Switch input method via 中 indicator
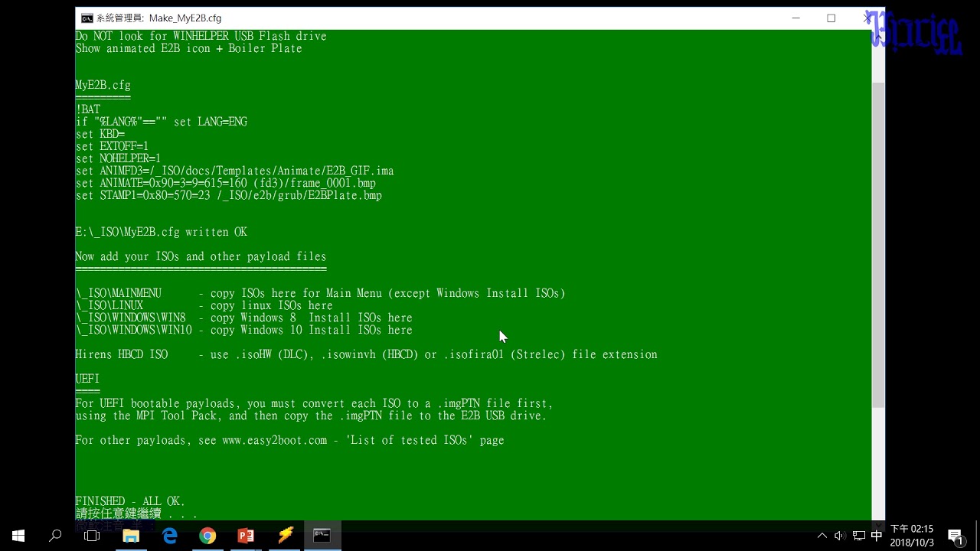The width and height of the screenshot is (980, 551). point(877,536)
